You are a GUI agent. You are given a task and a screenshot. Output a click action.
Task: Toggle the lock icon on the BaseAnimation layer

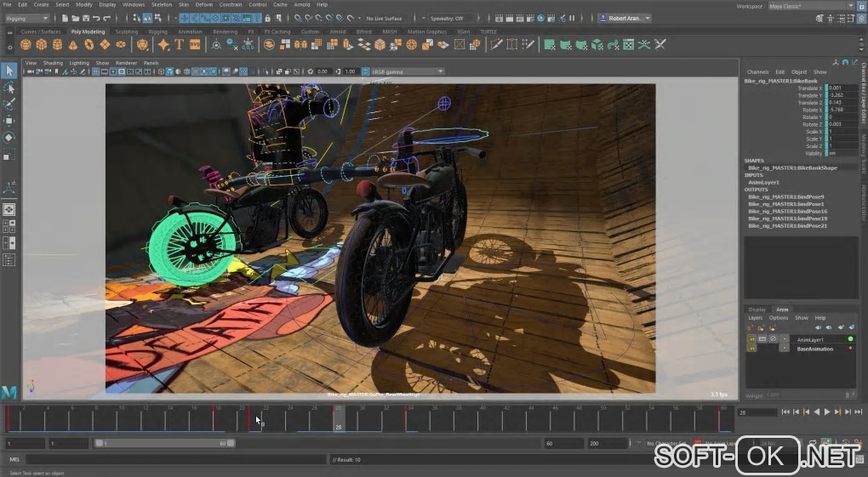(752, 349)
